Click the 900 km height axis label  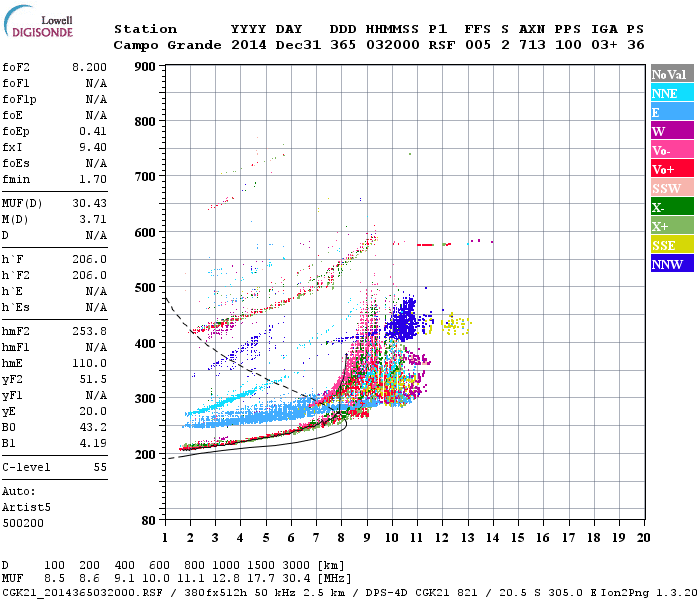pos(145,67)
